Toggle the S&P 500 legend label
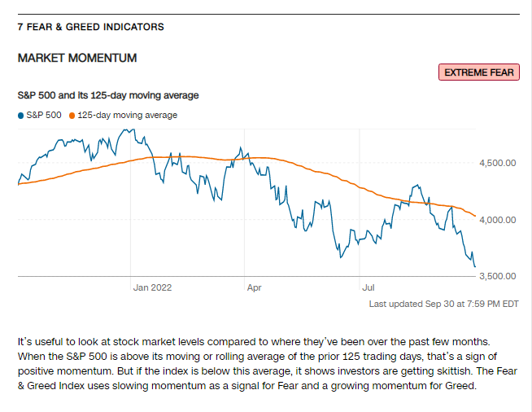The image size is (532, 412). tap(44, 116)
